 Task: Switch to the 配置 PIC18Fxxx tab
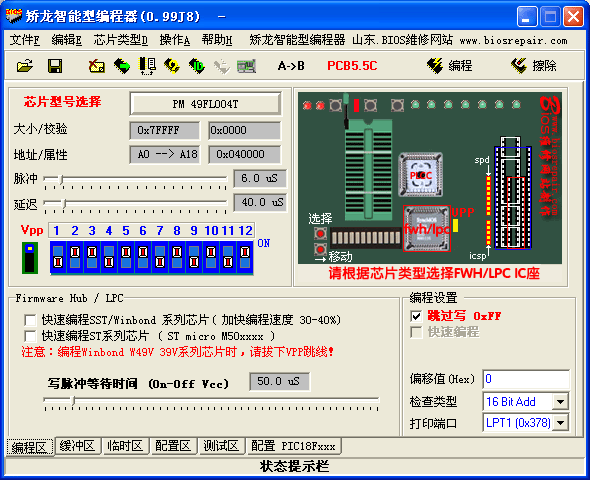(x=293, y=446)
